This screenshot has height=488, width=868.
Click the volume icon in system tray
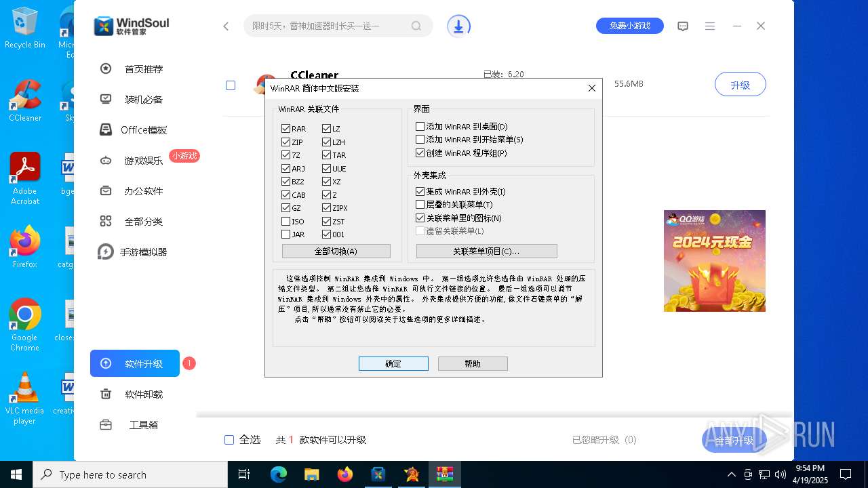coord(780,474)
